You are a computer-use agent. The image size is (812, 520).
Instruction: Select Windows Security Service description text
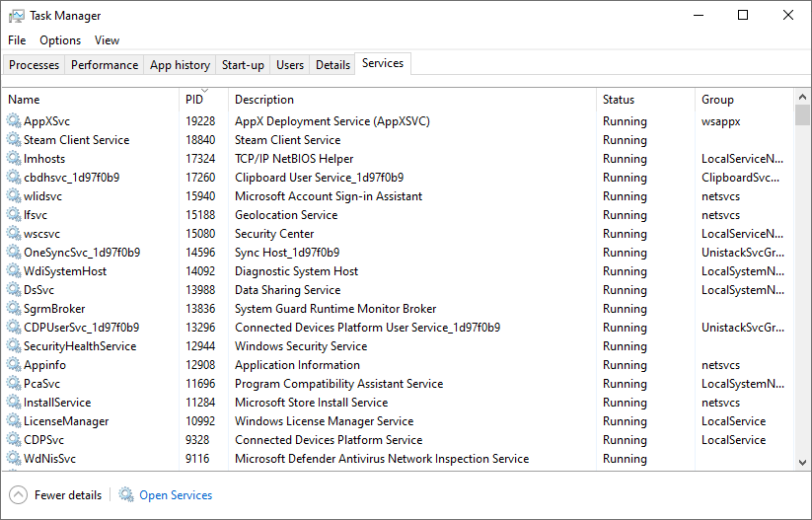click(301, 346)
